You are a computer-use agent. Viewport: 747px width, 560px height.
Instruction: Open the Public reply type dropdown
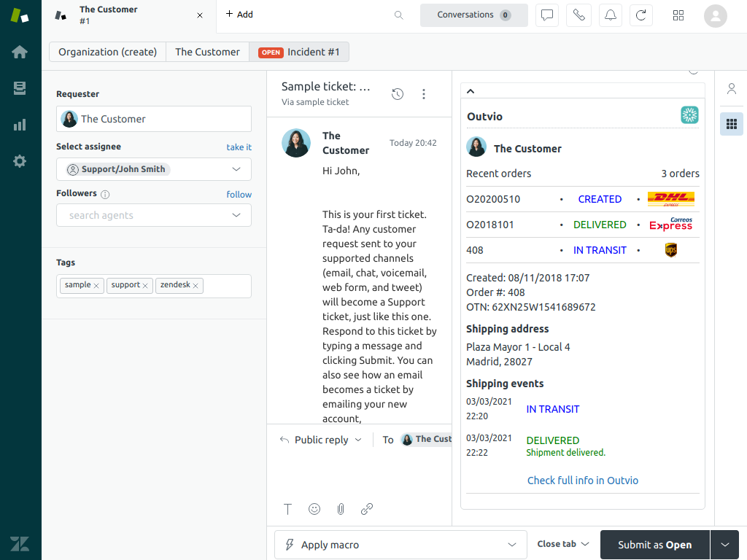pyautogui.click(x=321, y=440)
